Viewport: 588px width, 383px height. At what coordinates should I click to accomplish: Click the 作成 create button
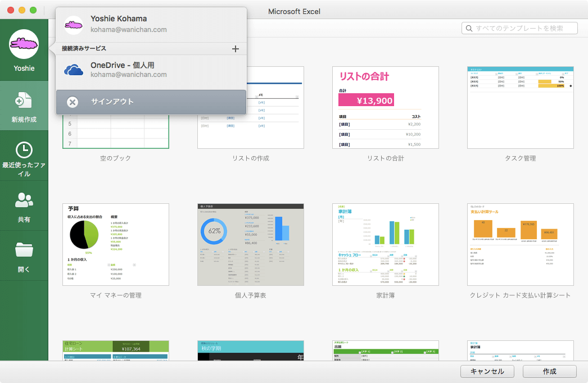[549, 371]
